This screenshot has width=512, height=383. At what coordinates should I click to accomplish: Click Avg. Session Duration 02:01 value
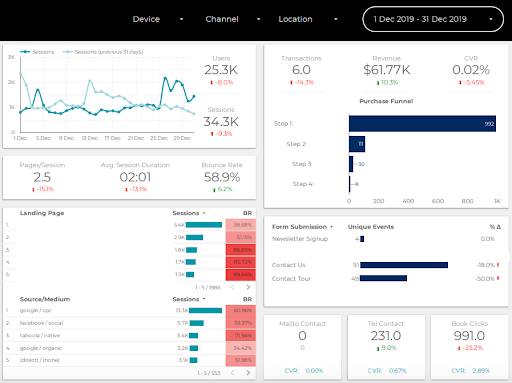coord(135,177)
